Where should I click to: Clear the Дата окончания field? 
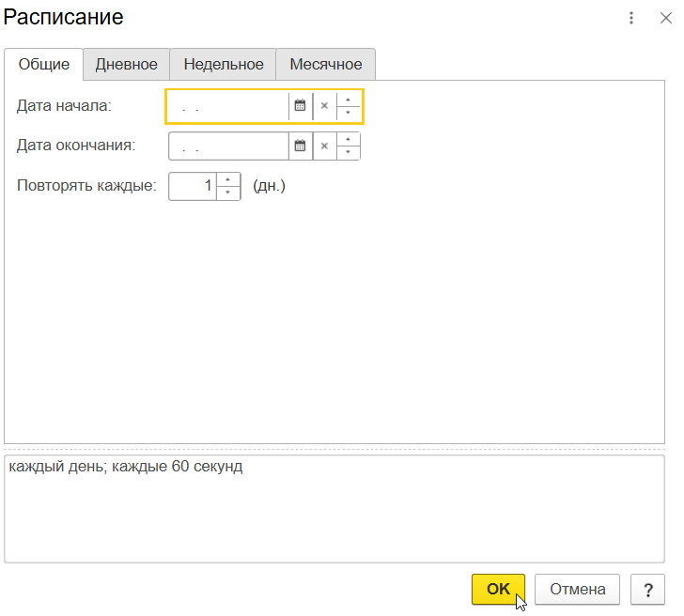tap(324, 146)
